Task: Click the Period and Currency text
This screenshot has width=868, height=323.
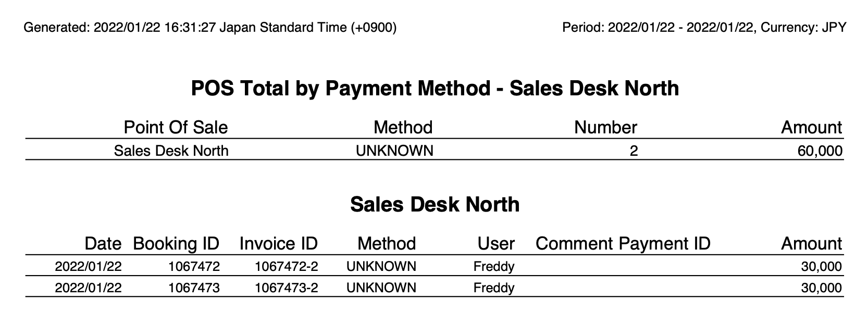Action: [704, 28]
